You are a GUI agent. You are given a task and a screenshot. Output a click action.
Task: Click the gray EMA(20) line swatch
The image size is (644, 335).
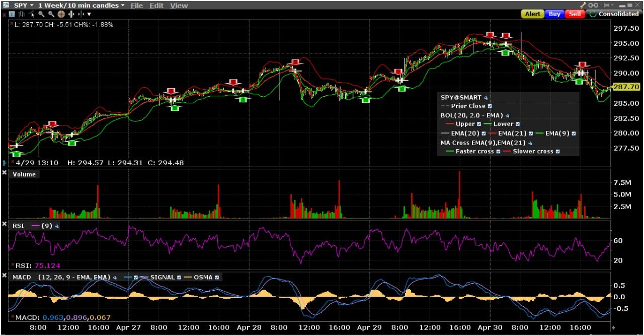[445, 133]
